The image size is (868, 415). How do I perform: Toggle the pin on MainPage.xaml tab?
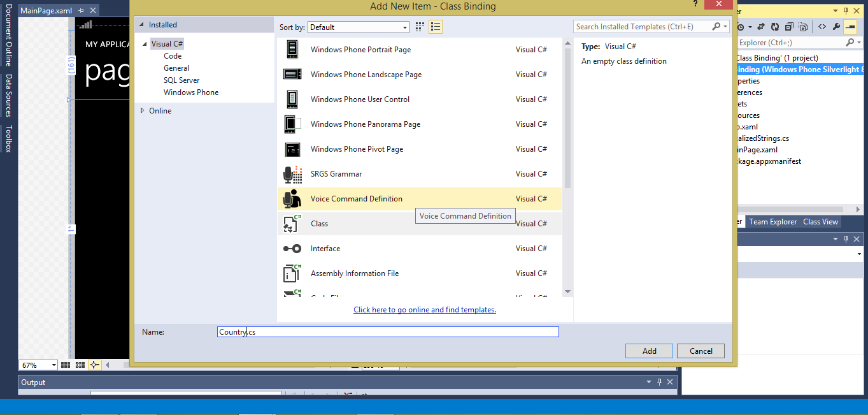pos(81,11)
